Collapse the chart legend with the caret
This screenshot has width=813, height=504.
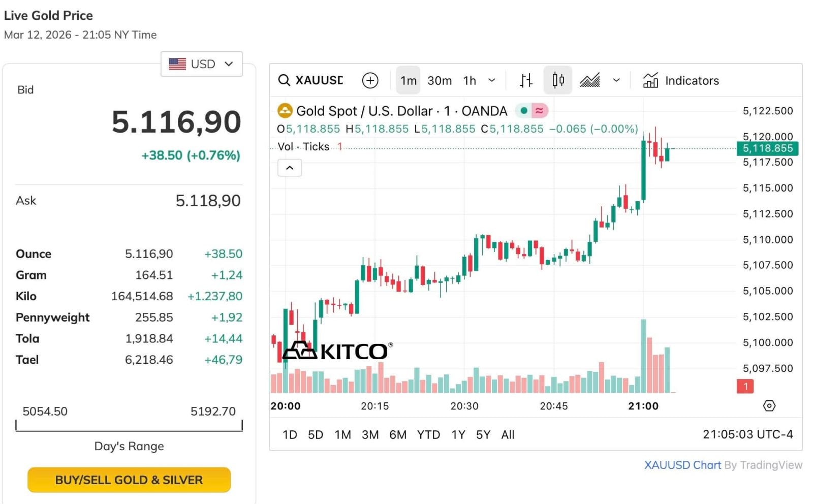point(290,168)
